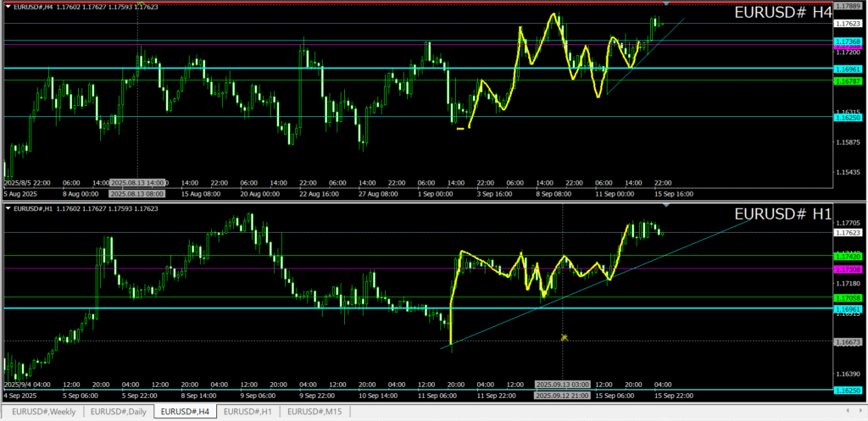Select the cyan 1.17368 price tag
This screenshot has height=421, width=868.
[849, 42]
